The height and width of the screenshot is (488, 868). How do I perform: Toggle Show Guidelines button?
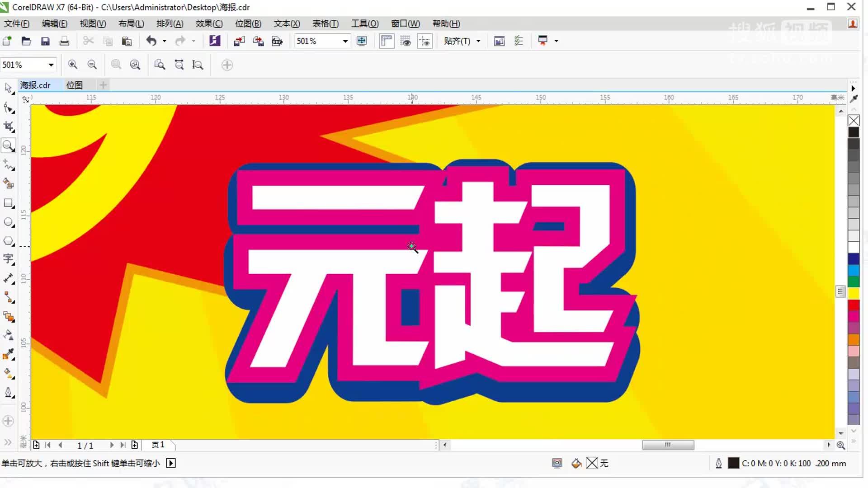tap(425, 41)
